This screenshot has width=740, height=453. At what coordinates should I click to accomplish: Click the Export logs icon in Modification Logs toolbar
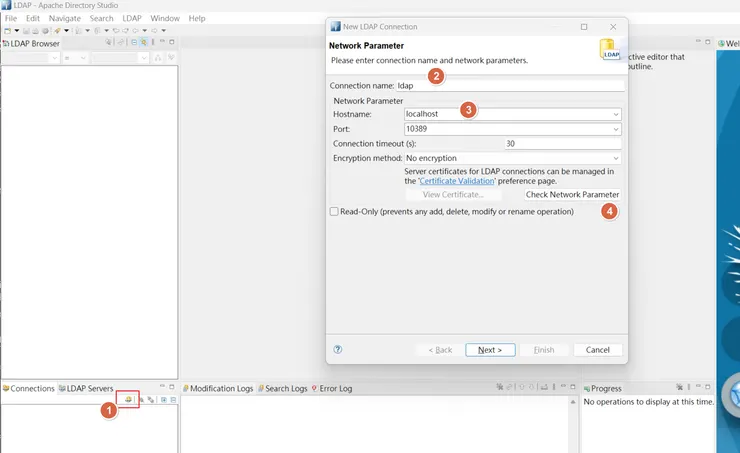click(x=544, y=387)
